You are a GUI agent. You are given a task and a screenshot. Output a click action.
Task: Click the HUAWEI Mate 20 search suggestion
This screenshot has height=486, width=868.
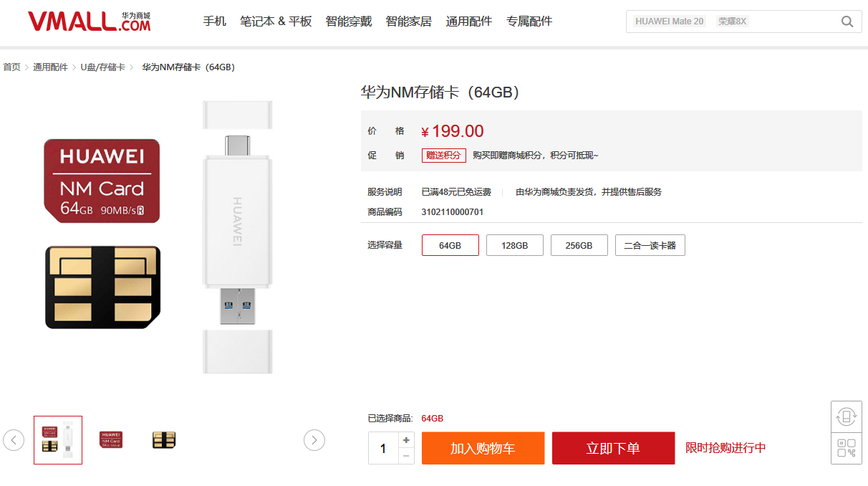click(667, 21)
